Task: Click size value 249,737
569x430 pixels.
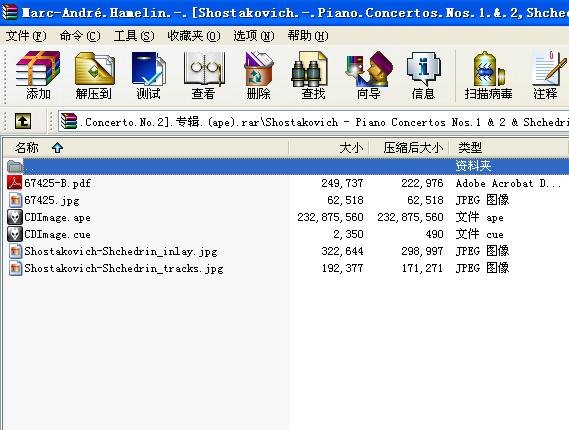Action: [342, 183]
